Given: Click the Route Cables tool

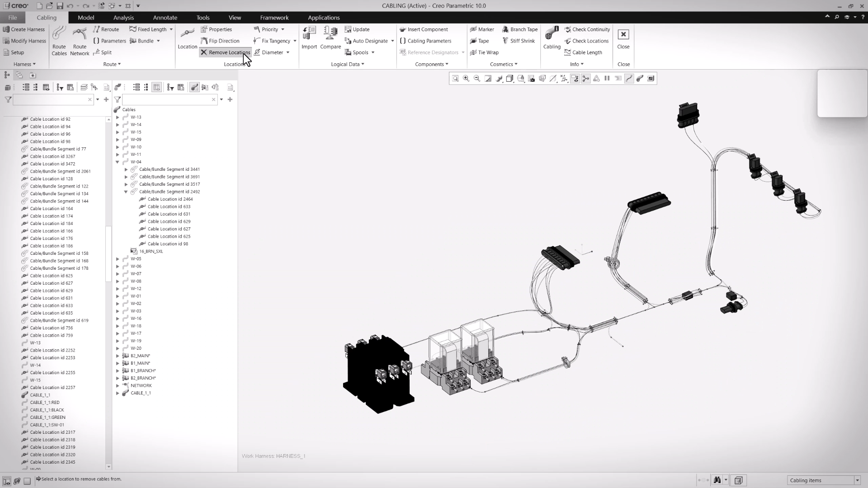Looking at the screenshot, I should pyautogui.click(x=59, y=41).
